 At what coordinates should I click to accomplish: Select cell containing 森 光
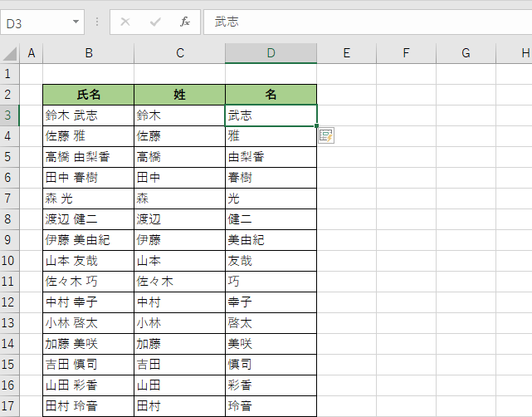click(89, 199)
